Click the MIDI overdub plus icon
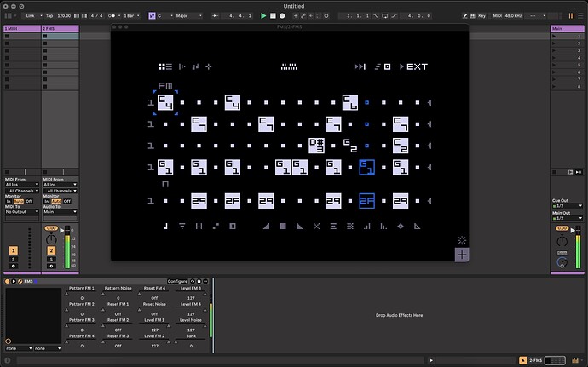This screenshot has height=367, width=588. (x=296, y=15)
